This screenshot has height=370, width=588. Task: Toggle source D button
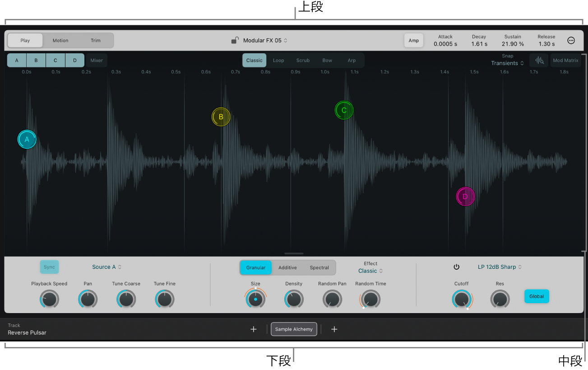pos(75,60)
